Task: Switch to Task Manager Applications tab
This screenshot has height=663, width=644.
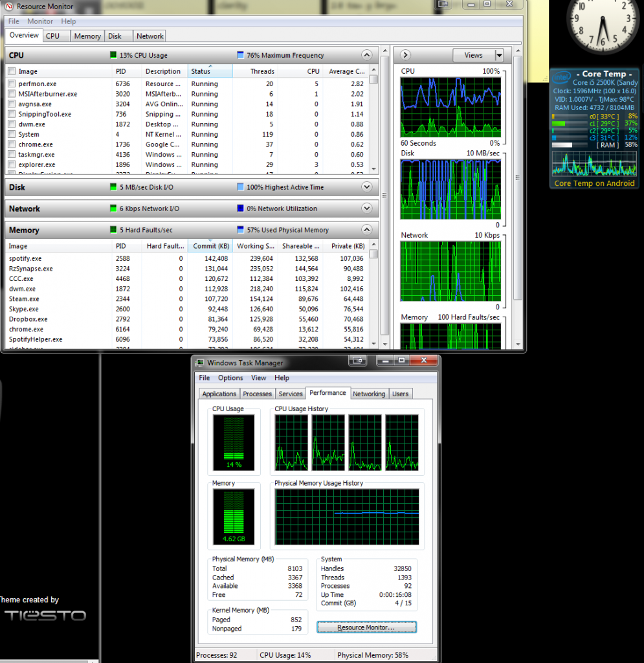Action: click(219, 394)
